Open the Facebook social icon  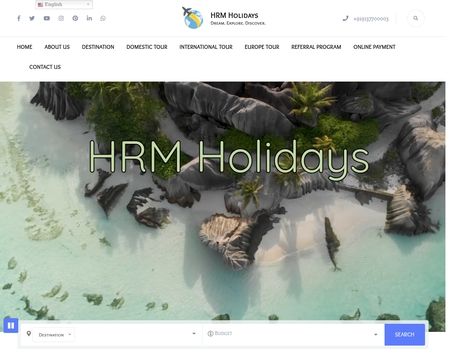19,18
